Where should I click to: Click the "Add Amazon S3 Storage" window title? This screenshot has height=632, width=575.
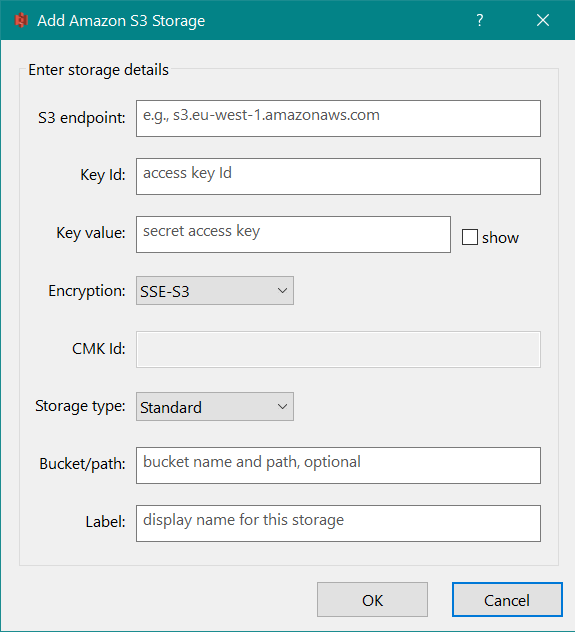[121, 21]
